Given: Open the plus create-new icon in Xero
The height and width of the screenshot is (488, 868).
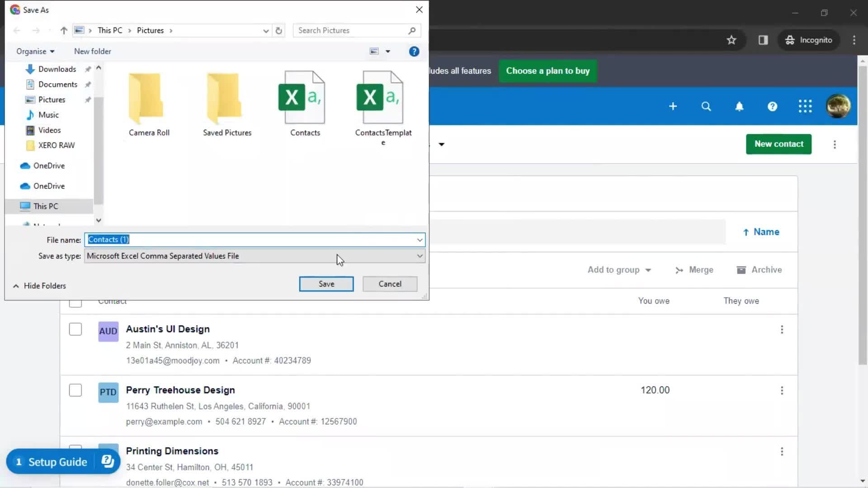Looking at the screenshot, I should (x=673, y=106).
